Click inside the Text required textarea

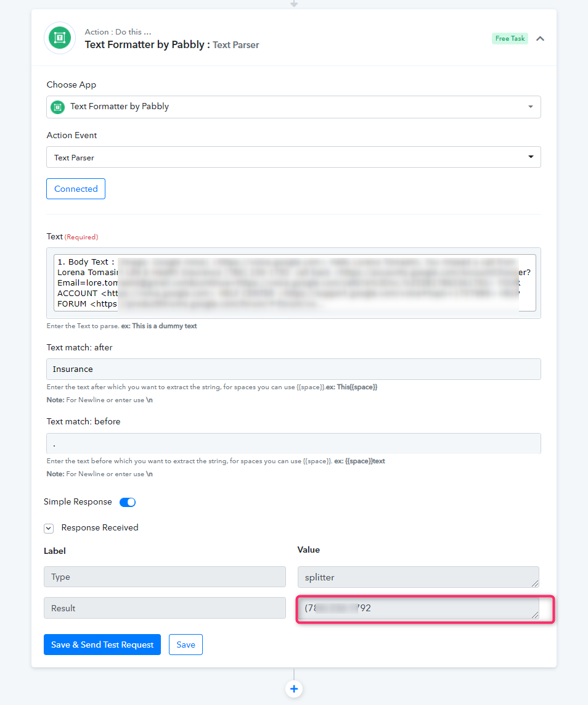(294, 283)
